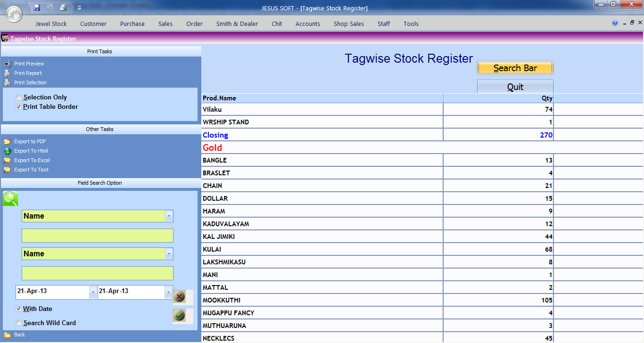644x343 pixels.
Task: Enable the Selection Only checkbox
Action: click(x=19, y=98)
